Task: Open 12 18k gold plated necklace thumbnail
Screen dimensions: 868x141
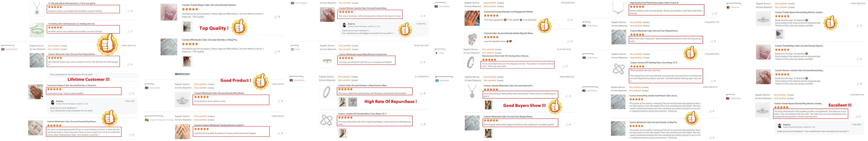Action: 37,9
